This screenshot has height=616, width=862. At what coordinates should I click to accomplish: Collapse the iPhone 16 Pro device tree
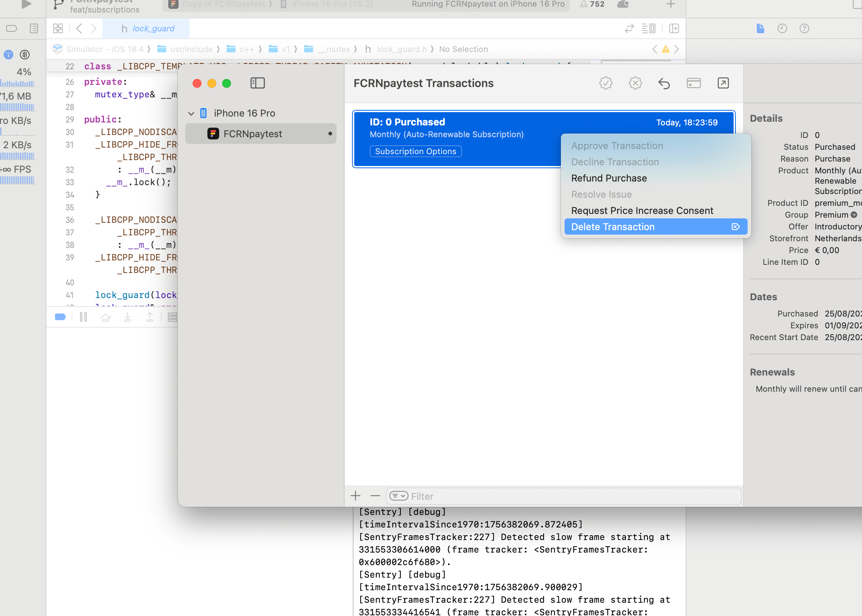pos(191,113)
